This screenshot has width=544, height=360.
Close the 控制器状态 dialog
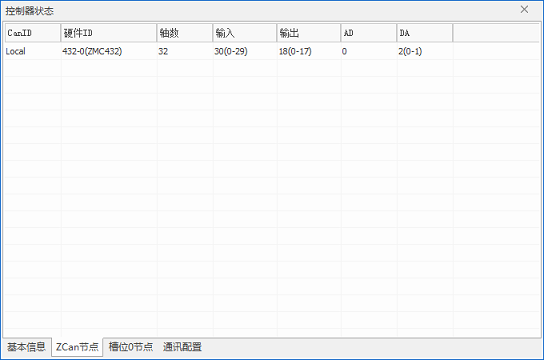coord(524,10)
